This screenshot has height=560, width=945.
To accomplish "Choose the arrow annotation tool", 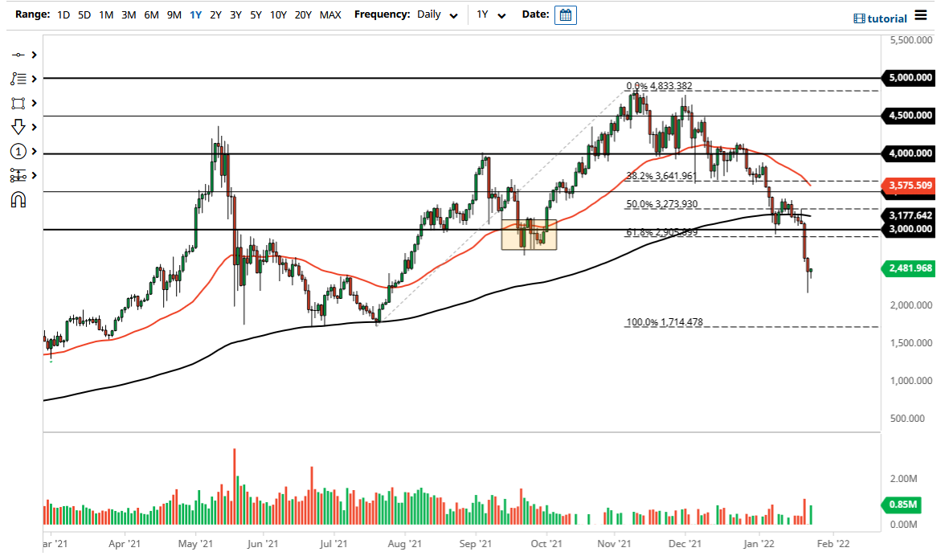I will coord(18,127).
